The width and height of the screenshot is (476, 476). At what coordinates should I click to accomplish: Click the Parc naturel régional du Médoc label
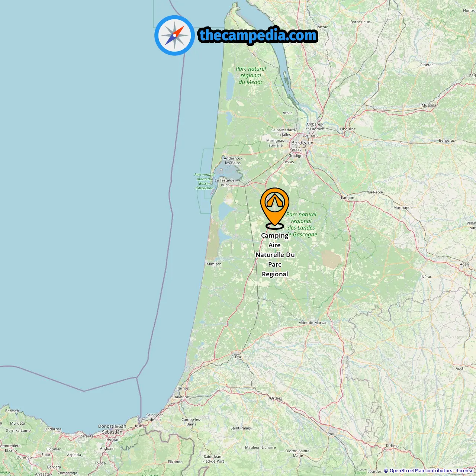pos(251,75)
